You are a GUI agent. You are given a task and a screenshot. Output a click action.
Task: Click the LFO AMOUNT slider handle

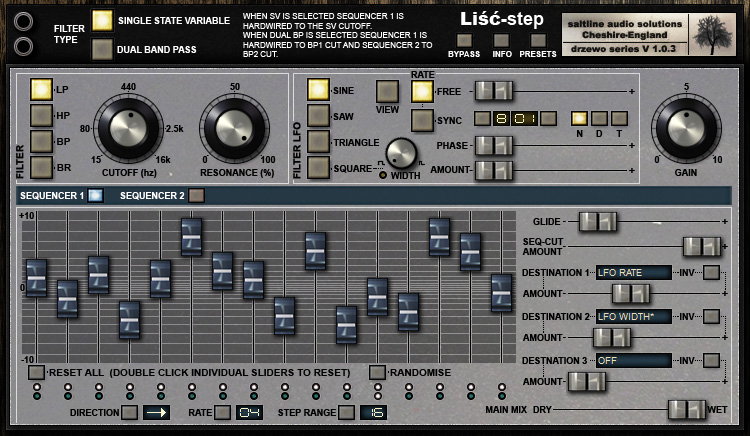click(x=494, y=170)
